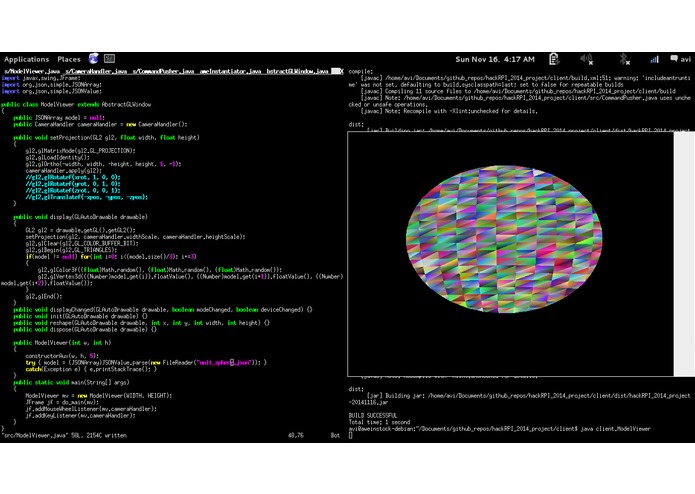Click the 'if(model != null) for' line

(x=111, y=257)
